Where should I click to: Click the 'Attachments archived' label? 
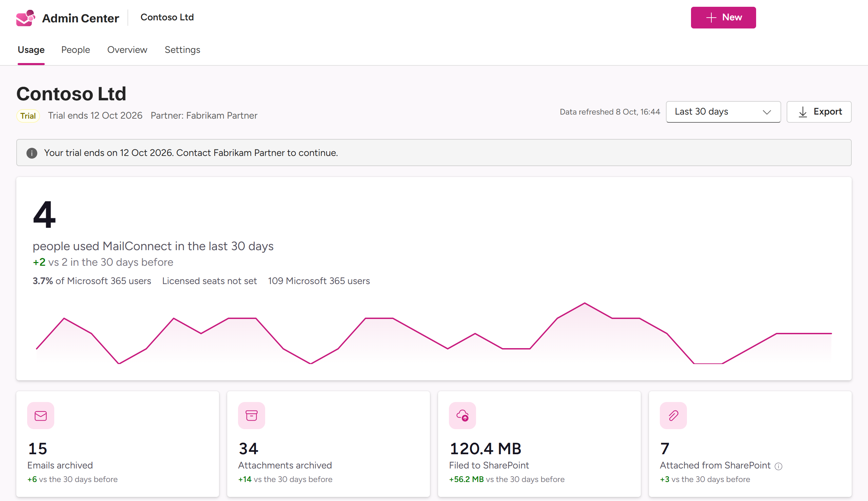(x=285, y=465)
